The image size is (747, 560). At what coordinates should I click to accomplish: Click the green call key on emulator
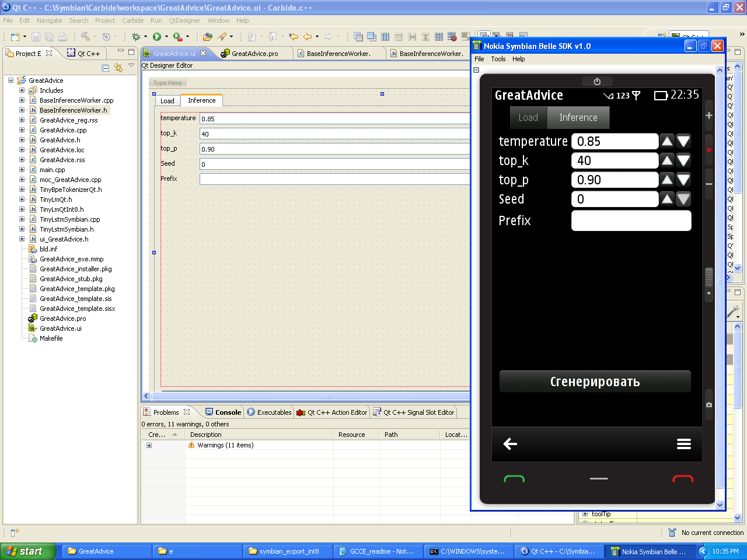click(x=514, y=479)
